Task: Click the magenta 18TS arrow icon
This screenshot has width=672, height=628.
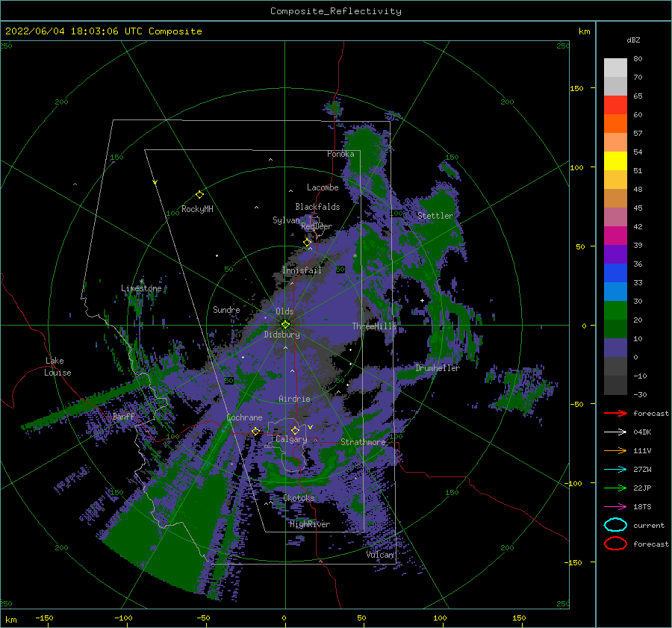Action: tap(615, 507)
